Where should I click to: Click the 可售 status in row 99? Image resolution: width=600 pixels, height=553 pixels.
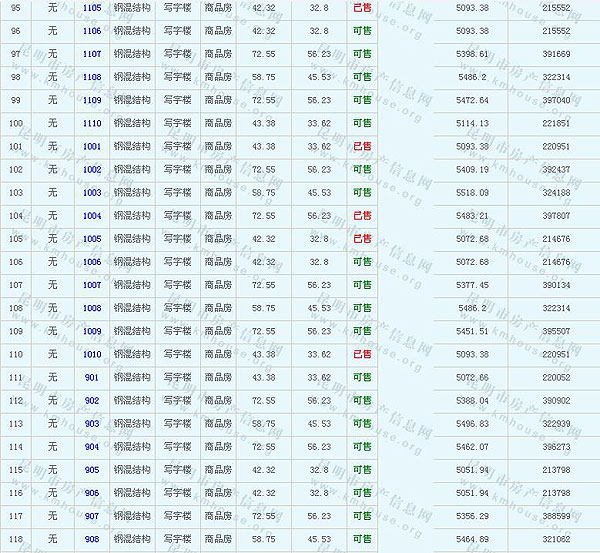tap(361, 100)
